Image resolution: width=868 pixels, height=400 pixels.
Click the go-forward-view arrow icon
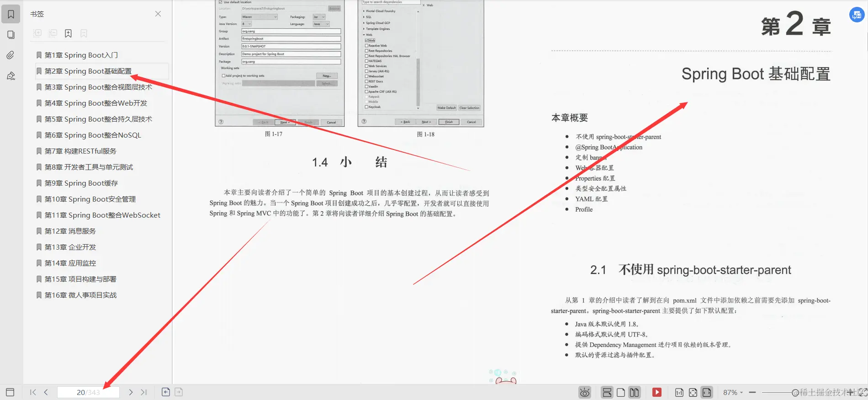[179, 392]
